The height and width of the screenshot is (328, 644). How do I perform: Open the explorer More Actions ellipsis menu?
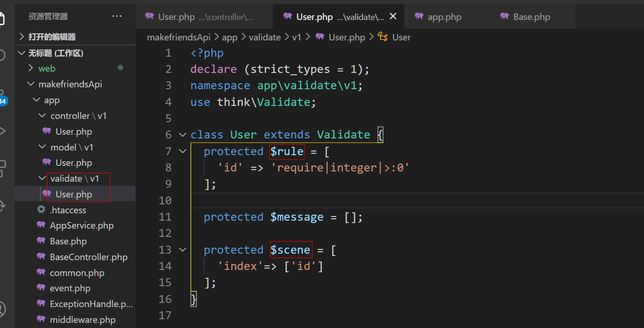[x=117, y=17]
